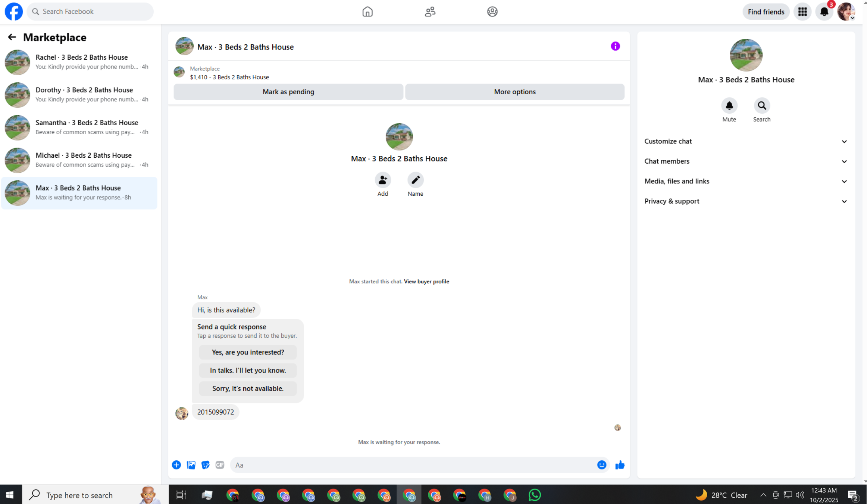The width and height of the screenshot is (867, 504).
Task: Open the emoji picker in message box
Action: click(x=601, y=465)
